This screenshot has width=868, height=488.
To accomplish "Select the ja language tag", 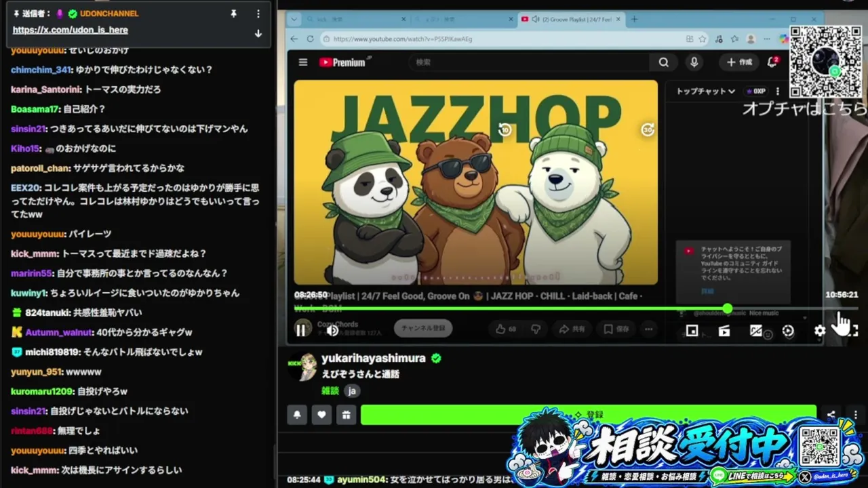I will pyautogui.click(x=352, y=391).
